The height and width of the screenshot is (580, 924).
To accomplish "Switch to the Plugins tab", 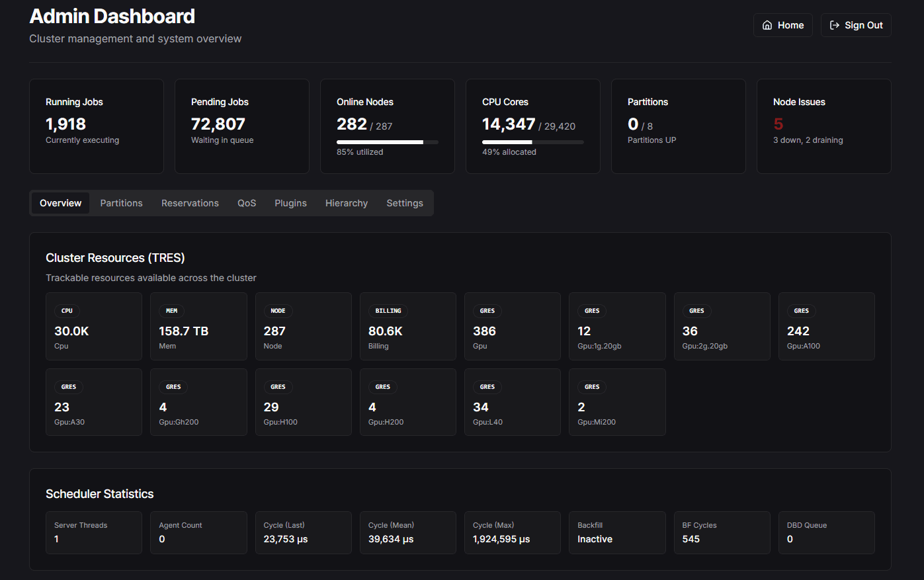I will click(x=290, y=203).
